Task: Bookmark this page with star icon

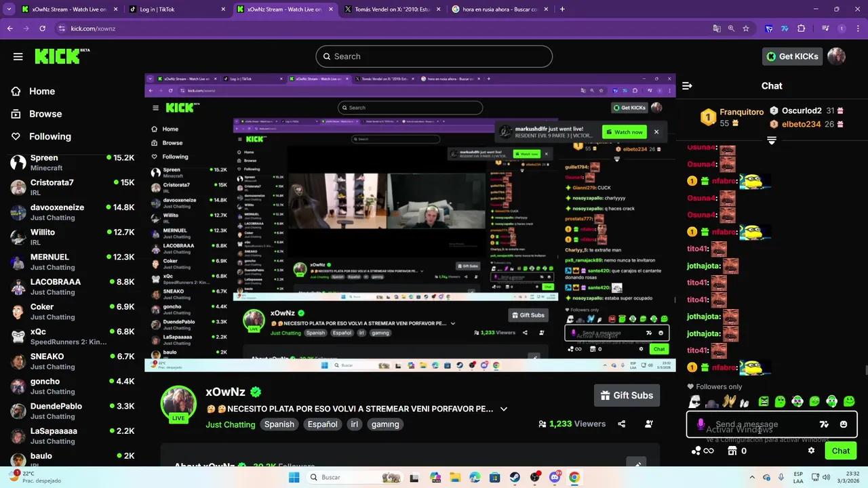Action: pyautogui.click(x=746, y=28)
